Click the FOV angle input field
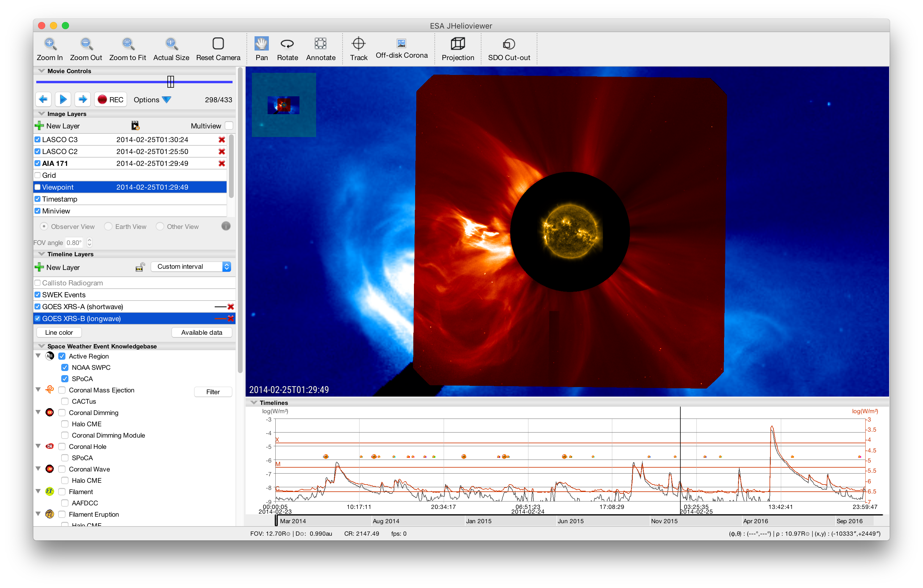 (74, 243)
